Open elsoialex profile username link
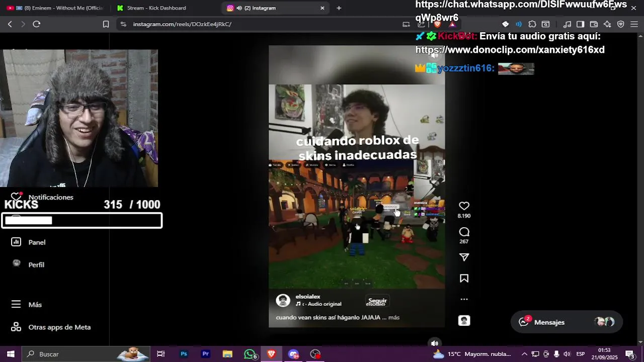 [x=308, y=297]
